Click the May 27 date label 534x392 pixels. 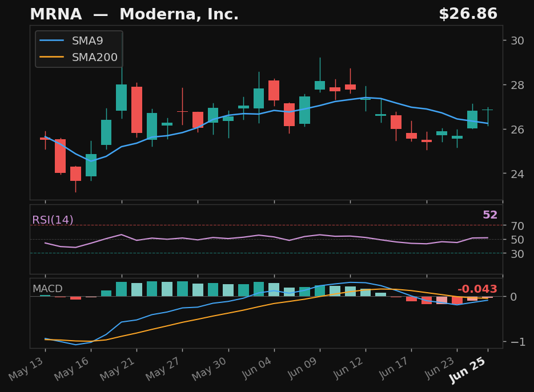[x=163, y=369]
